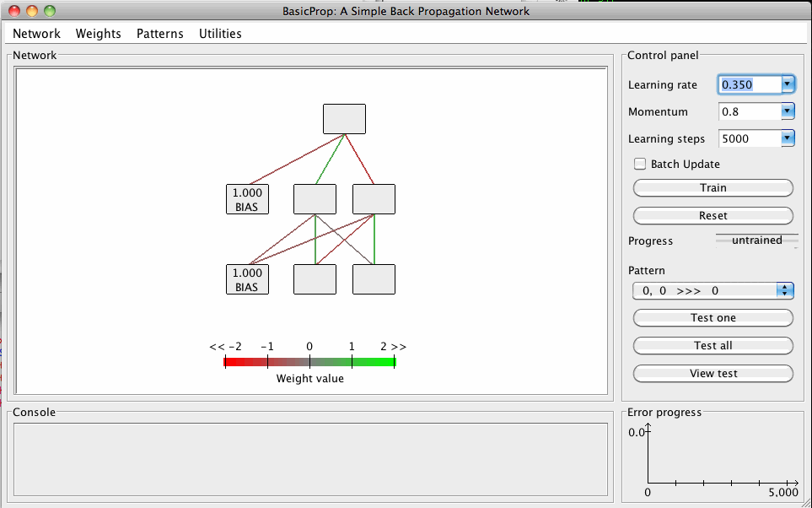Screen dimensions: 812x508
Task: Select the input layer BIAS node
Action: tap(247, 279)
